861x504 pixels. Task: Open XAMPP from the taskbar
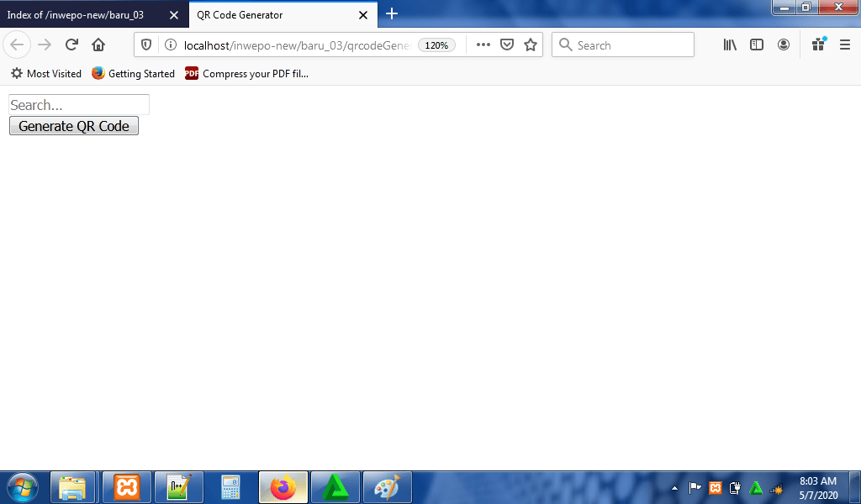tap(127, 487)
